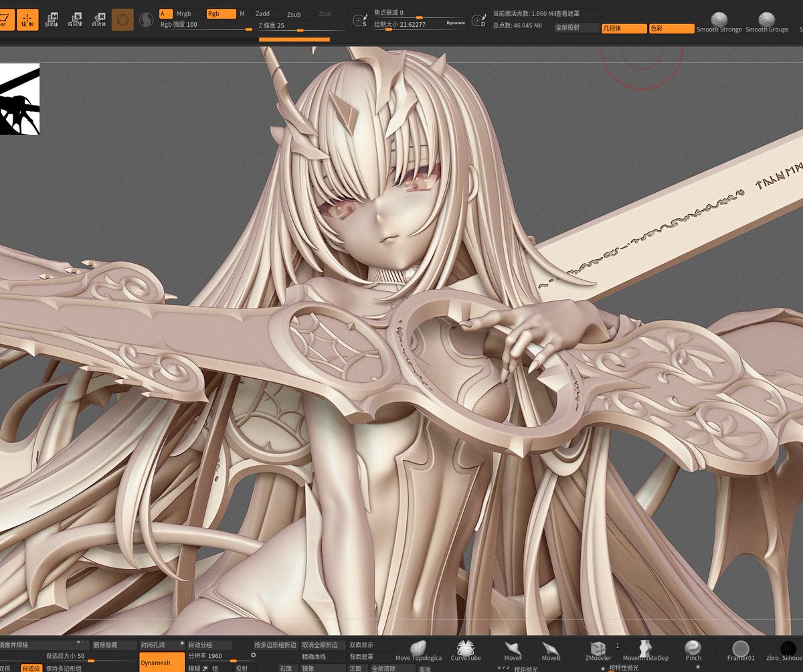The image size is (803, 672).
Task: Toggle the Rgb mode button
Action: tap(221, 13)
